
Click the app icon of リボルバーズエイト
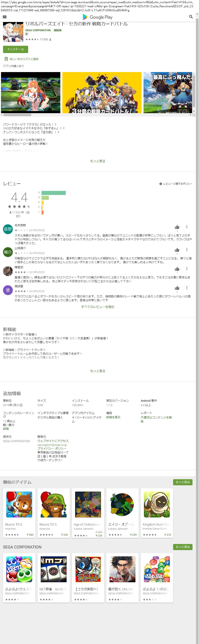pyautogui.click(x=13, y=32)
